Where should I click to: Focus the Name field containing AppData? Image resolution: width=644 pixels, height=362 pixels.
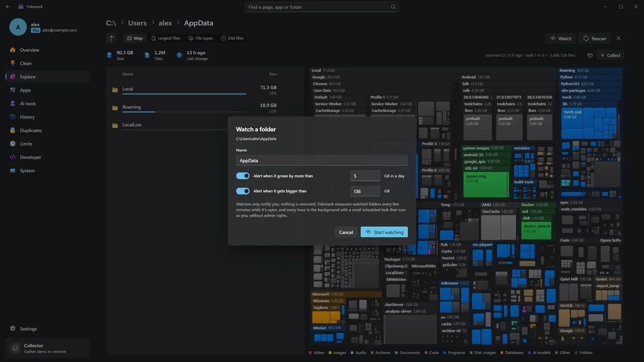point(322,160)
